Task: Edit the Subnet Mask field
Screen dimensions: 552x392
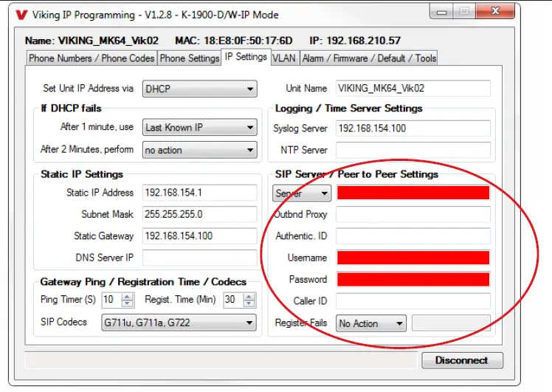Action: coord(199,215)
